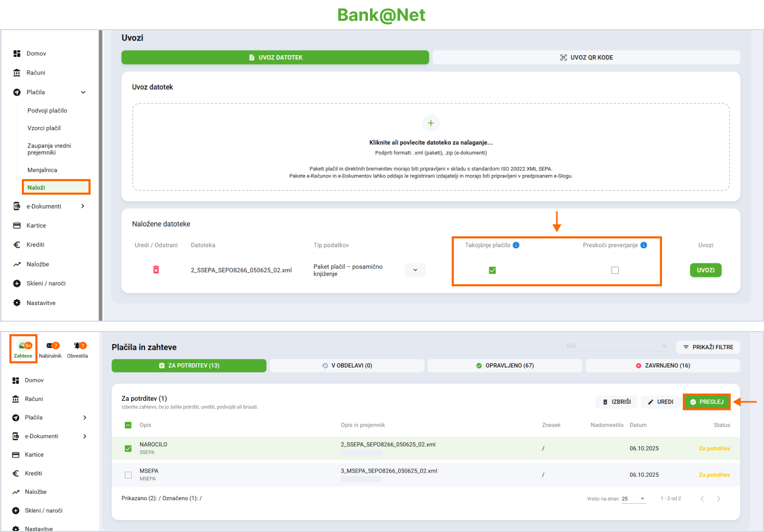Click PRIKAŽI FILTRE to show filters
This screenshot has width=764, height=532.
[x=708, y=347]
